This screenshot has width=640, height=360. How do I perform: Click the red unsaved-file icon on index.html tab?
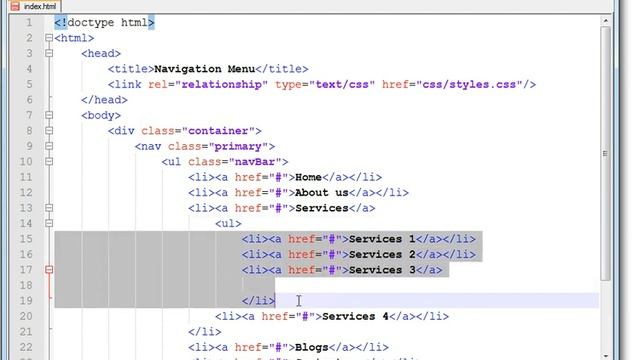click(16, 6)
